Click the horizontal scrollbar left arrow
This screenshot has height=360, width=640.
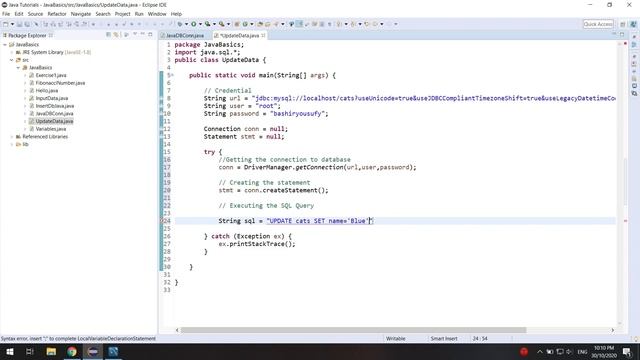[177, 330]
